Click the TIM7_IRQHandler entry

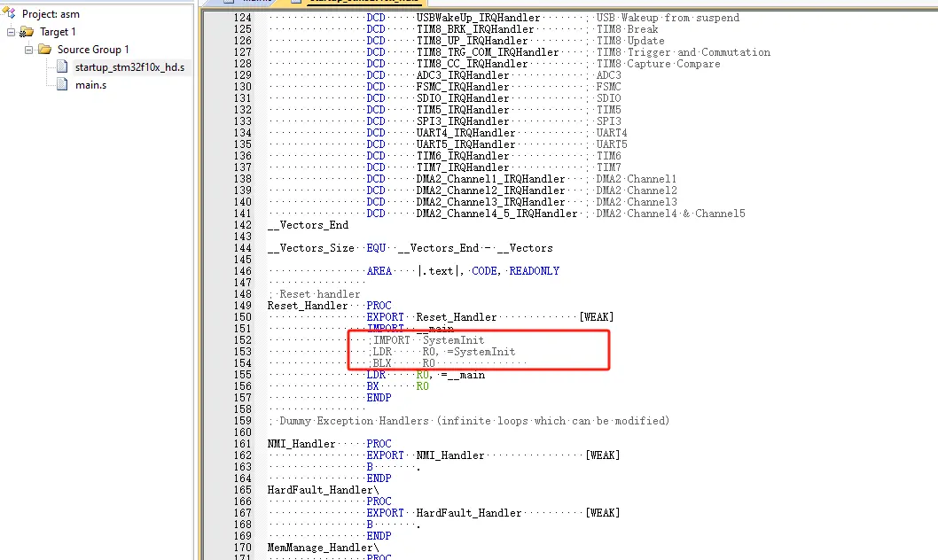click(463, 167)
